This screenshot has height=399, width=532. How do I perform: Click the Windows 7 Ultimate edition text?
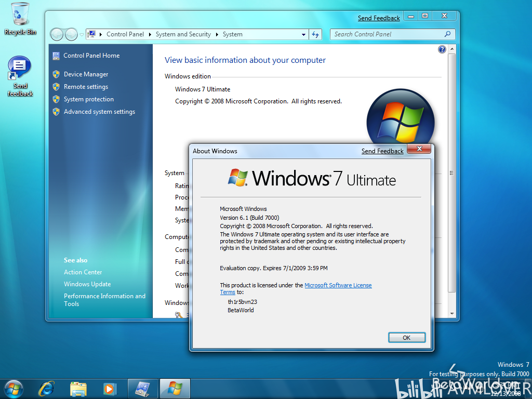pos(203,89)
